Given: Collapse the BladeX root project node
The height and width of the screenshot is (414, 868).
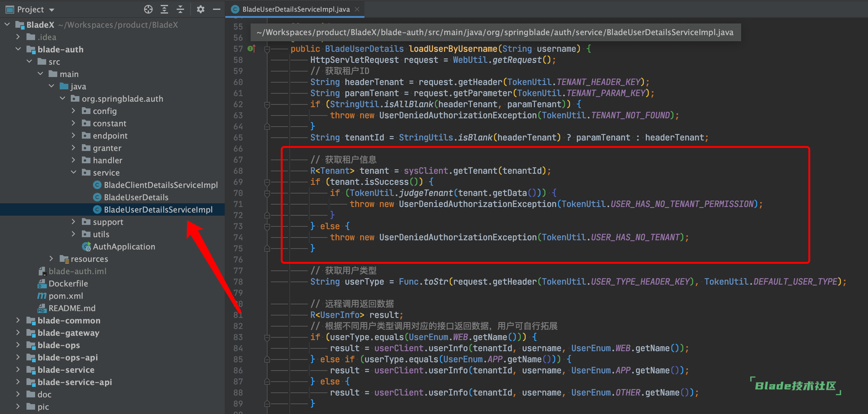Looking at the screenshot, I should coord(7,25).
